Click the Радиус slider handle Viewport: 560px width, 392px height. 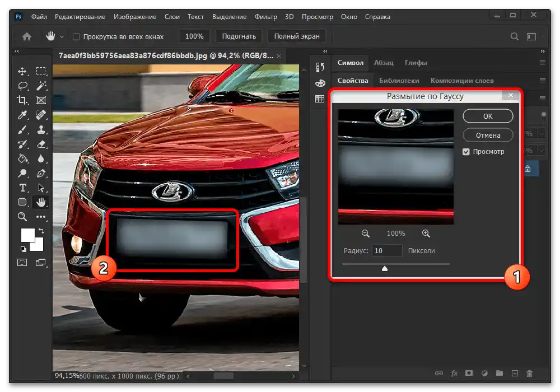[385, 269]
